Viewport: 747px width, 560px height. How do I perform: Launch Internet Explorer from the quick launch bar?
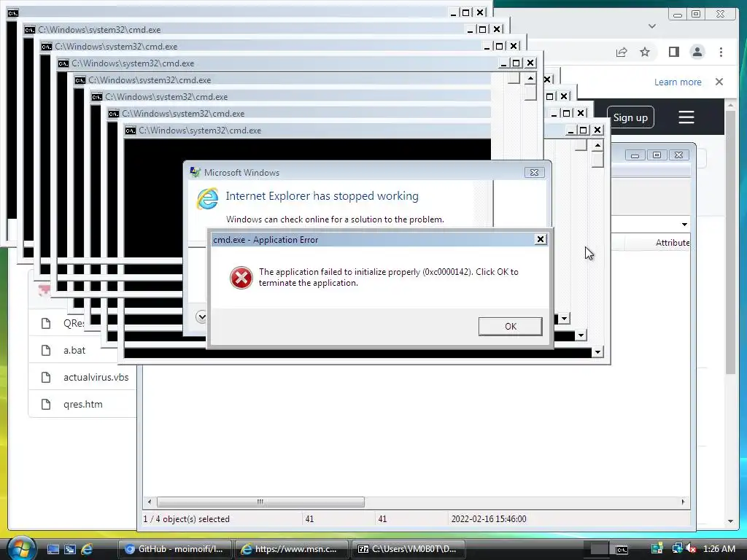[87, 549]
